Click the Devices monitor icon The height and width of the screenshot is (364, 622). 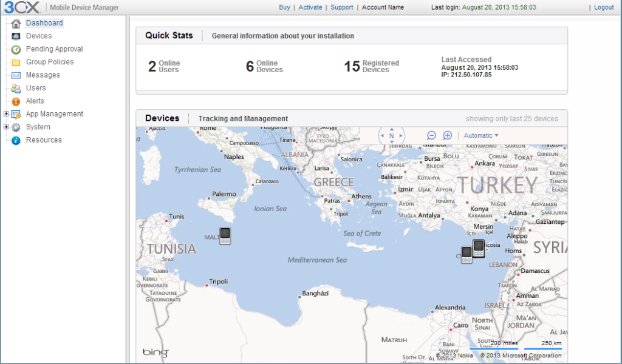tap(16, 36)
